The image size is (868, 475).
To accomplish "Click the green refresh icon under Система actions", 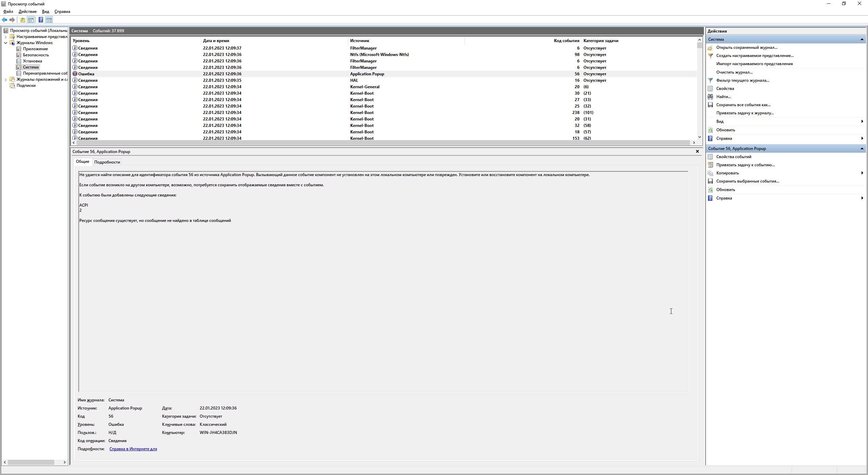I will (710, 130).
